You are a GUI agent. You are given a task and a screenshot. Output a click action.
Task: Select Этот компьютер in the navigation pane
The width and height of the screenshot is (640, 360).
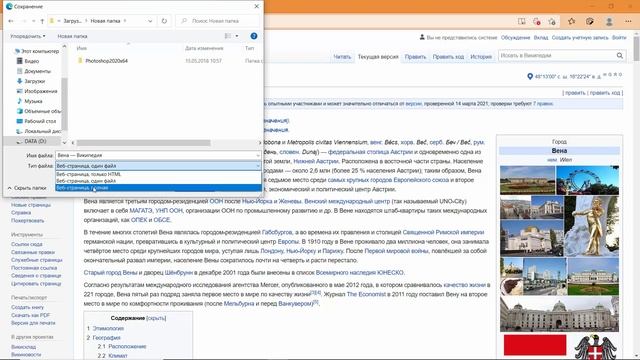(x=40, y=51)
